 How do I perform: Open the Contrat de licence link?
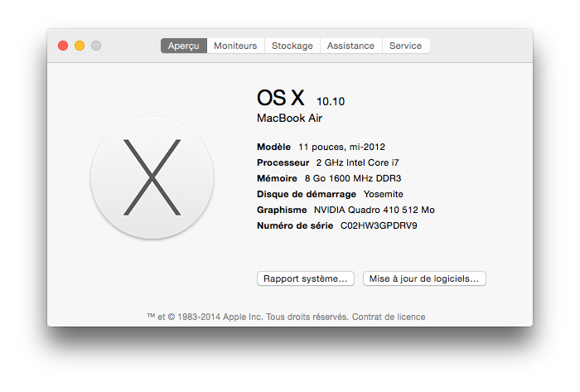[x=389, y=317]
